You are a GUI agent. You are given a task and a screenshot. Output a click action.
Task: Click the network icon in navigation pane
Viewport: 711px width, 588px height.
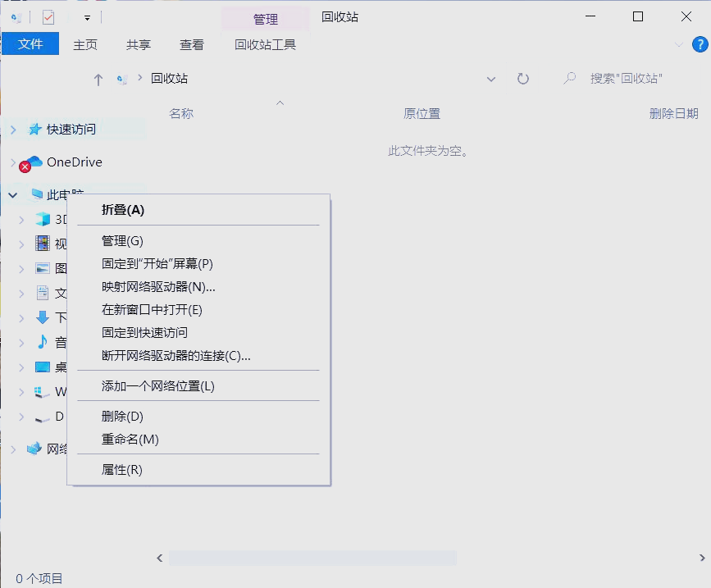(34, 449)
